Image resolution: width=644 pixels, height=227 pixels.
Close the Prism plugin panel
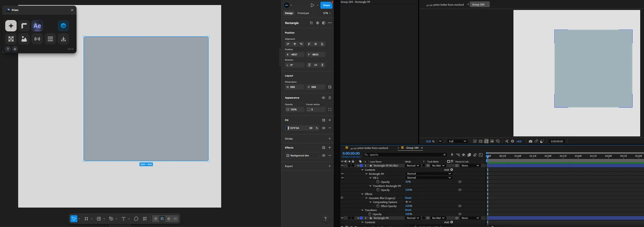[x=72, y=10]
